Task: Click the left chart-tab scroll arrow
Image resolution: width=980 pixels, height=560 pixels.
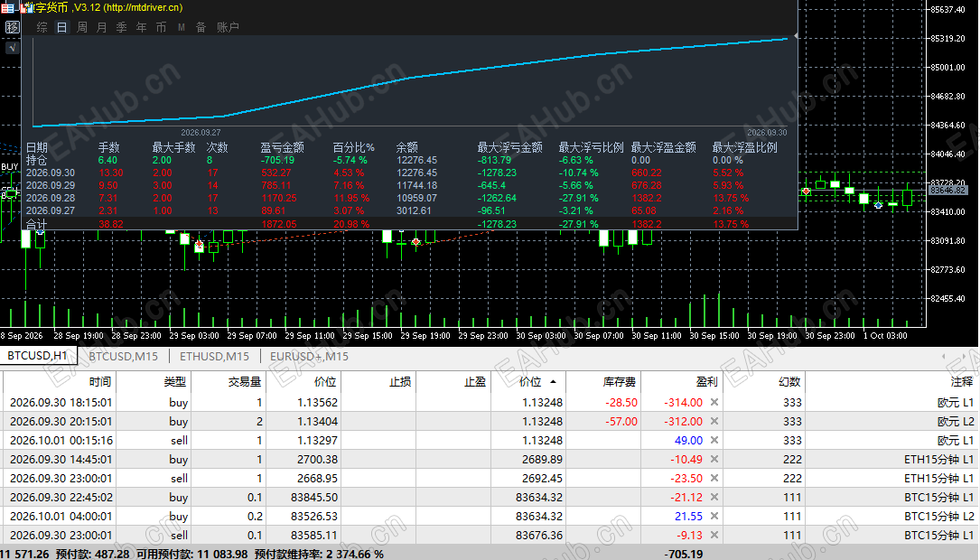Action: tap(944, 356)
